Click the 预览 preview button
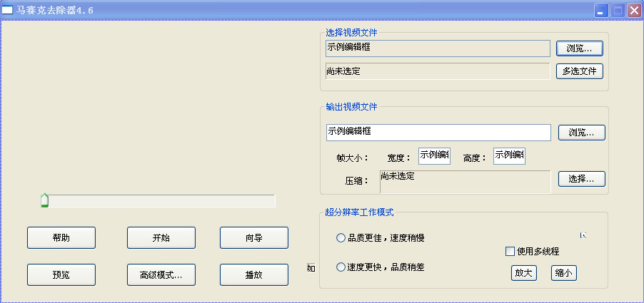 (61, 274)
